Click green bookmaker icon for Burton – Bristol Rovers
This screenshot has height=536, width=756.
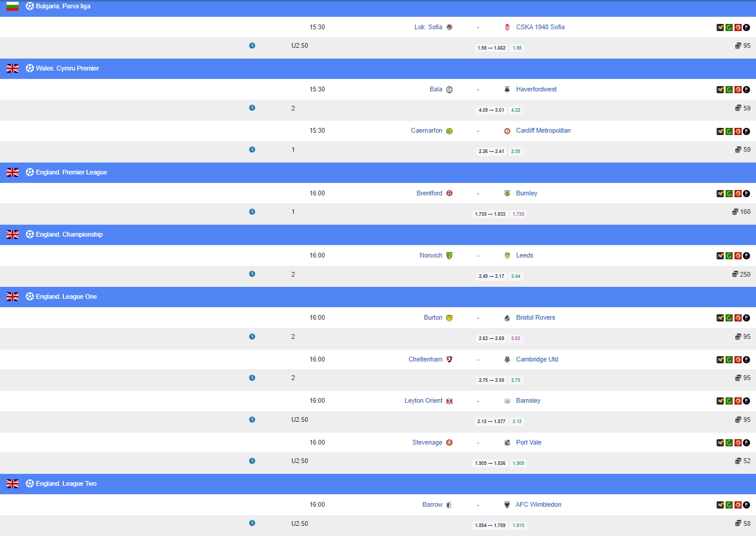(x=729, y=318)
